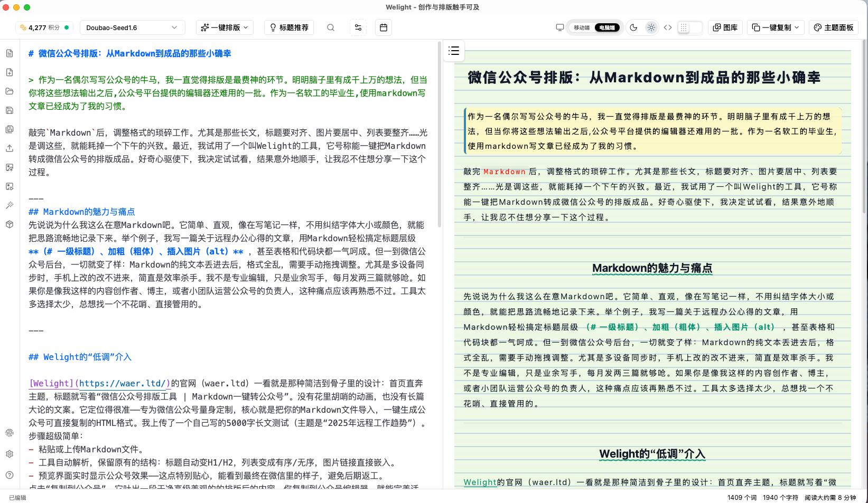Open the calendar icon in toolbar
The width and height of the screenshot is (868, 503).
[384, 27]
